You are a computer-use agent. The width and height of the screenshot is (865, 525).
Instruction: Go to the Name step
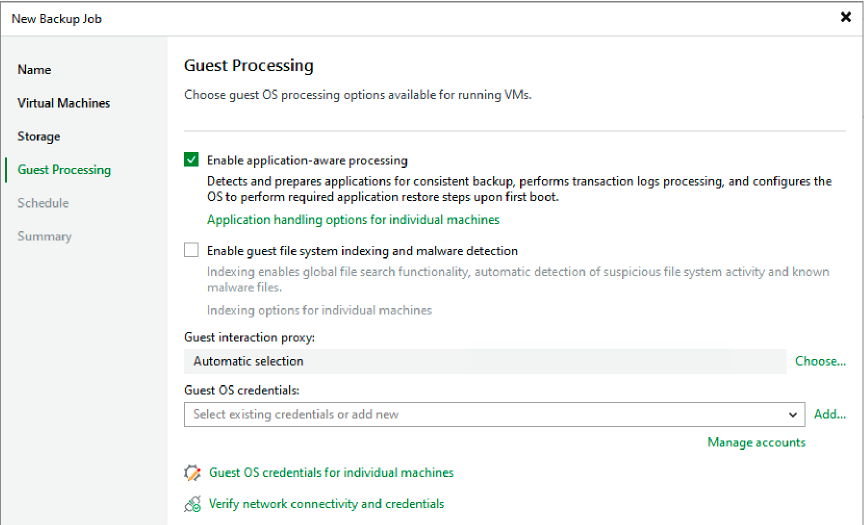[34, 70]
